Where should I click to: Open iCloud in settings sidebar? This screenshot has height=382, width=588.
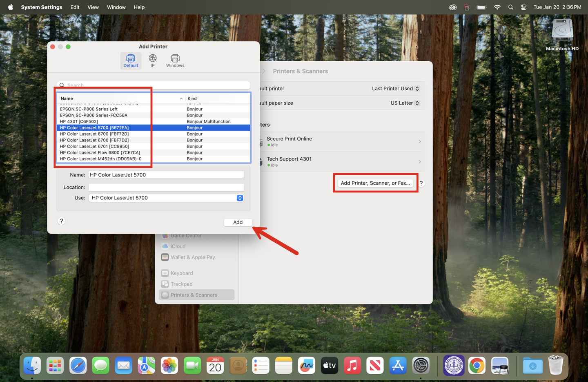[x=196, y=246]
